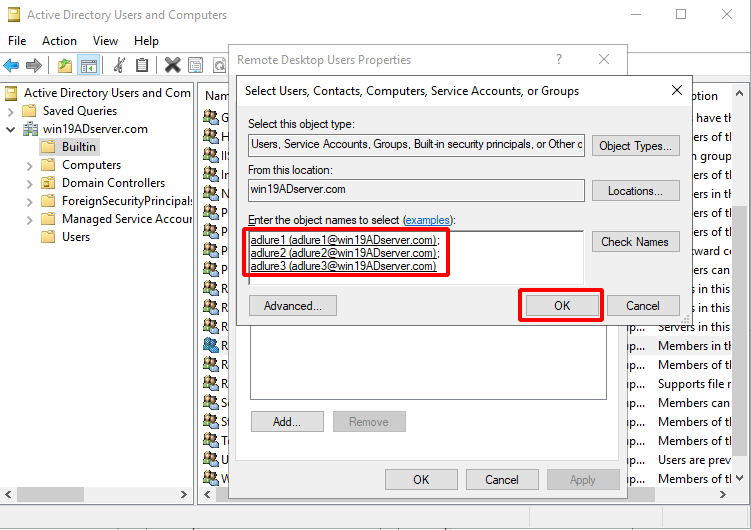
Task: Expand the Domain Controllers node
Action: pos(30,184)
